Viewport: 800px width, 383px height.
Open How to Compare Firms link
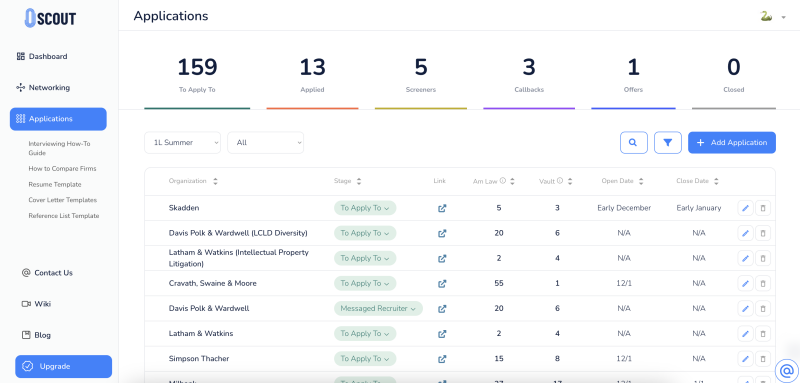click(x=62, y=168)
